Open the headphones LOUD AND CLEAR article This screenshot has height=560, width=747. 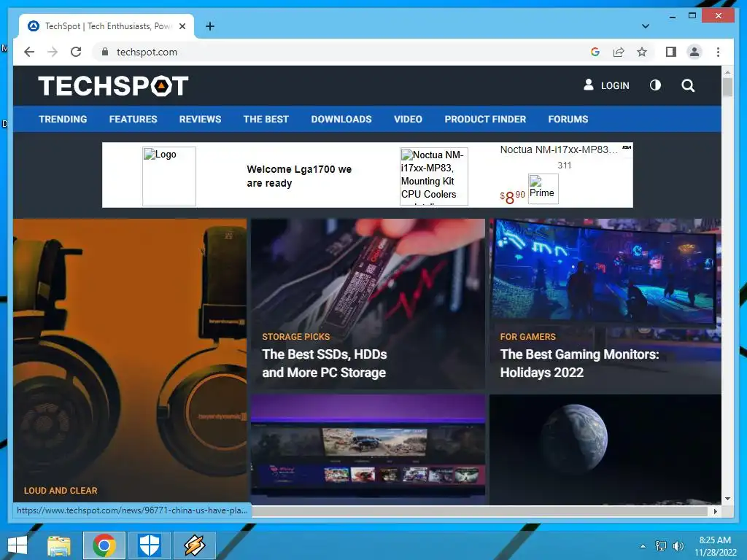click(130, 362)
